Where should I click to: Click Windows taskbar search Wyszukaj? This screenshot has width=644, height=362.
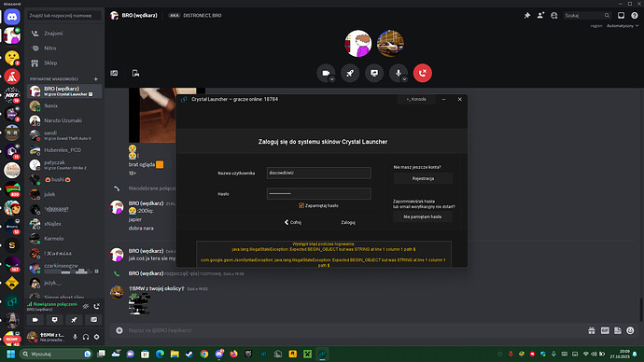55,354
